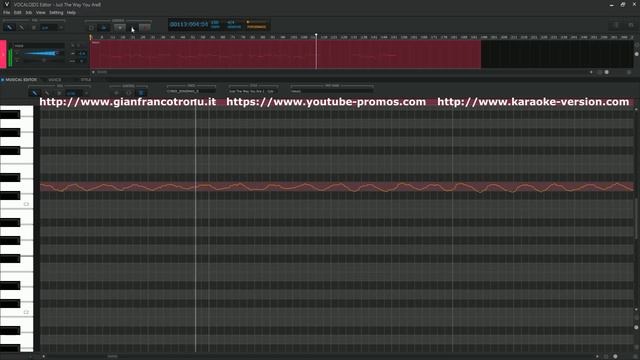Click the left control icon in editor toolbar

(116, 93)
